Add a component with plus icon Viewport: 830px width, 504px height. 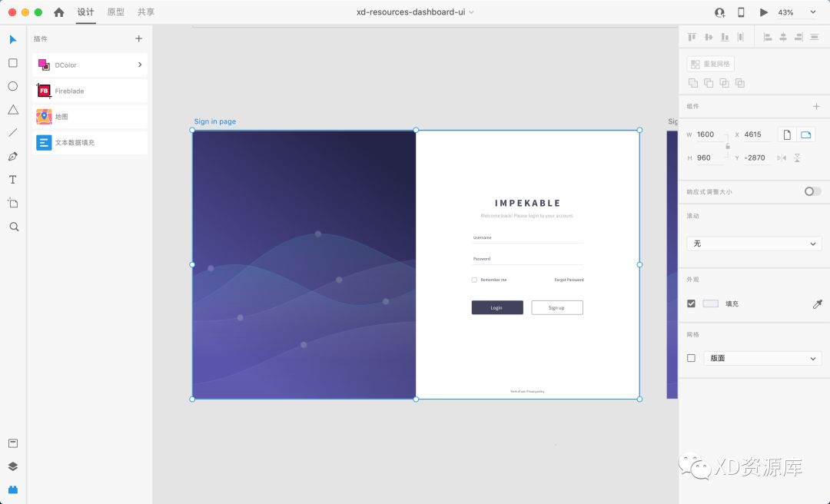816,107
